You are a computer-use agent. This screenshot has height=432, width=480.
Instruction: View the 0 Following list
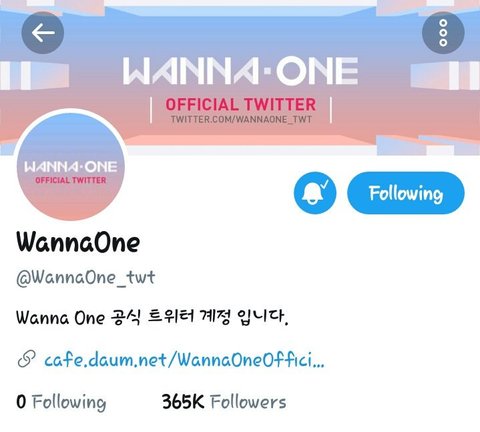[61, 401]
